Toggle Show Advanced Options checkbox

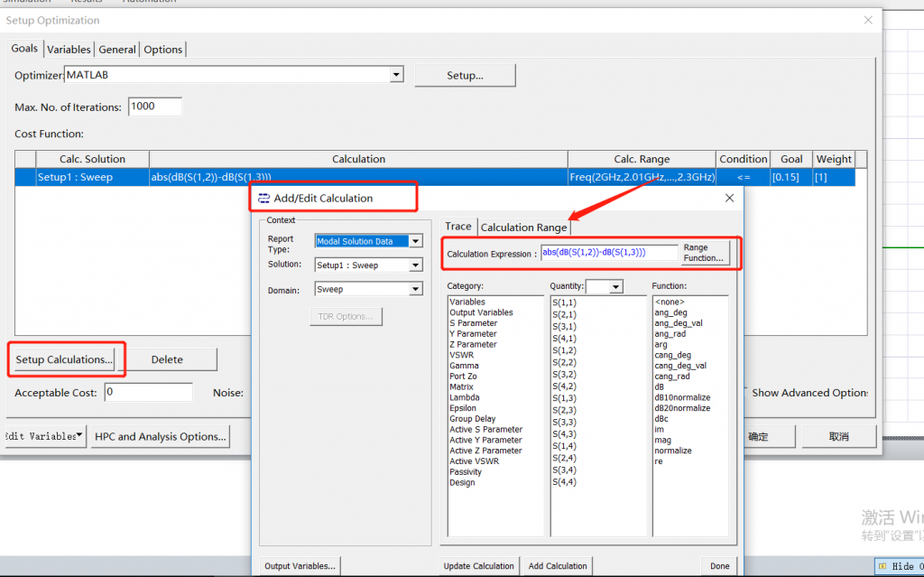(746, 393)
